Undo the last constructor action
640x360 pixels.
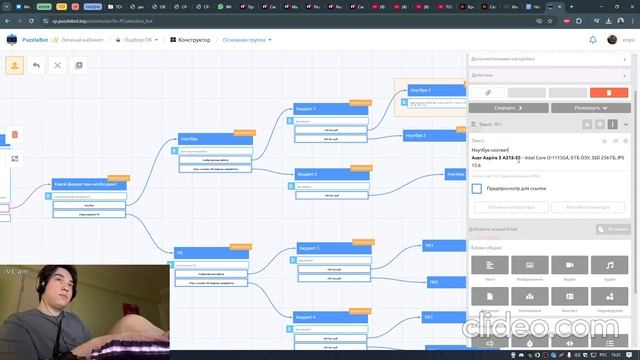tap(36, 65)
